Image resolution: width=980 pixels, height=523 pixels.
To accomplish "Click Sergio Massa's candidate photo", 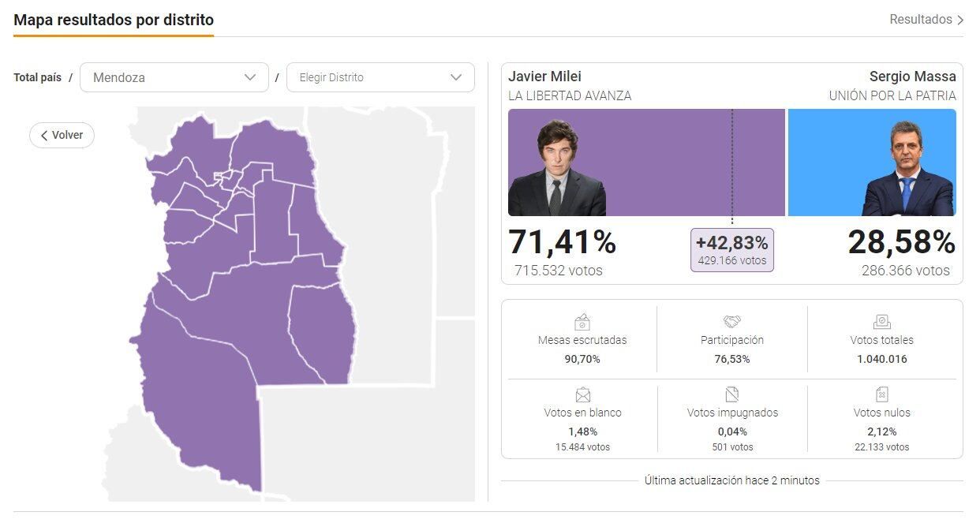I will 907,171.
